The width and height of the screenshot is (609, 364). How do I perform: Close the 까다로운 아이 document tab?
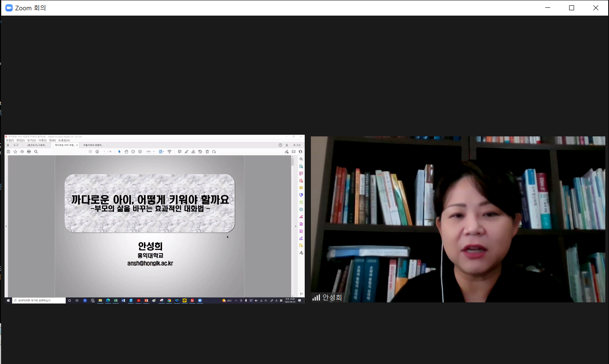(x=77, y=145)
